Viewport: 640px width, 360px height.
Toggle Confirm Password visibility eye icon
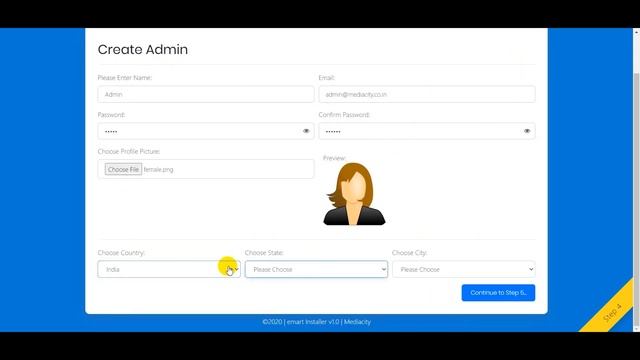(527, 131)
